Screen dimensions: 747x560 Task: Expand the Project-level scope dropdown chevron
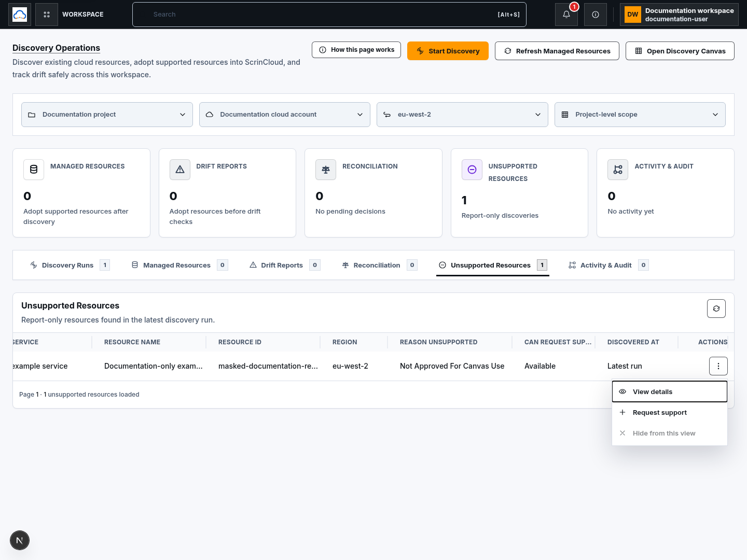(715, 115)
